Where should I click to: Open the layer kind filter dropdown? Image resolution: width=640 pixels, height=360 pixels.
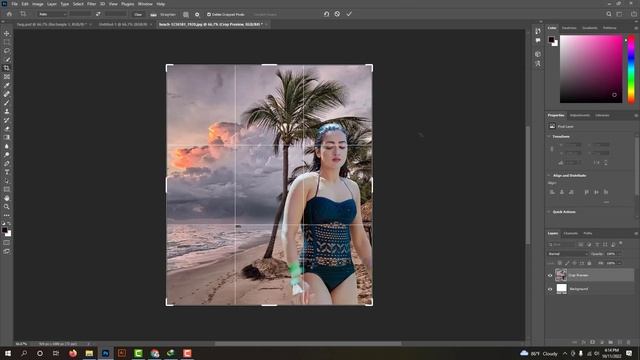(562, 244)
